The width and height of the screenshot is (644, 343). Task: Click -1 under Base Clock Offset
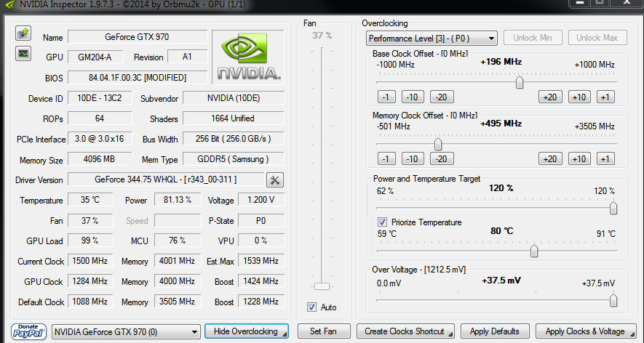[x=386, y=97]
